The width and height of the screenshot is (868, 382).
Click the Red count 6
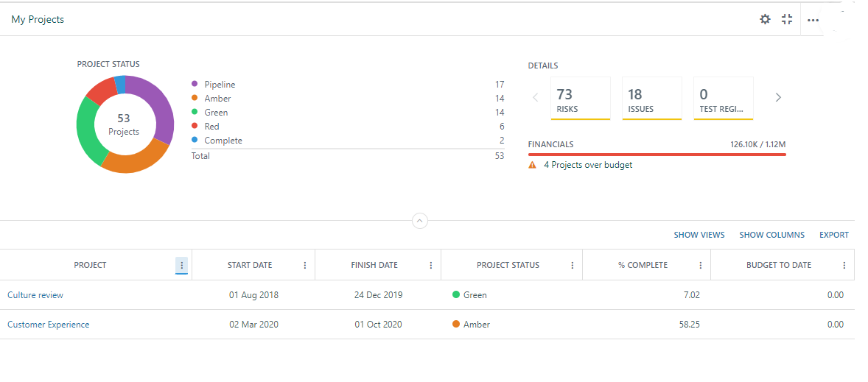pyautogui.click(x=502, y=127)
